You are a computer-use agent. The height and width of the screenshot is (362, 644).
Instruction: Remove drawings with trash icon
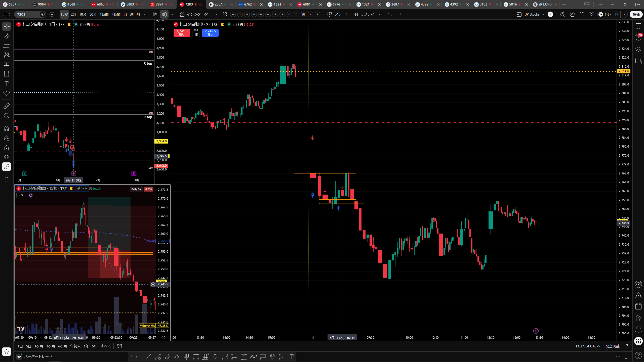pos(7,179)
